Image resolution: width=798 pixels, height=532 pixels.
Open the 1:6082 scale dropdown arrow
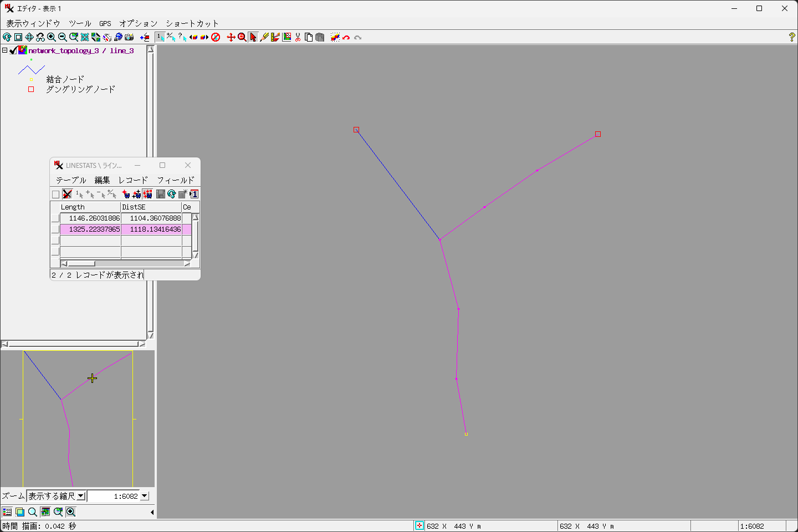click(145, 496)
